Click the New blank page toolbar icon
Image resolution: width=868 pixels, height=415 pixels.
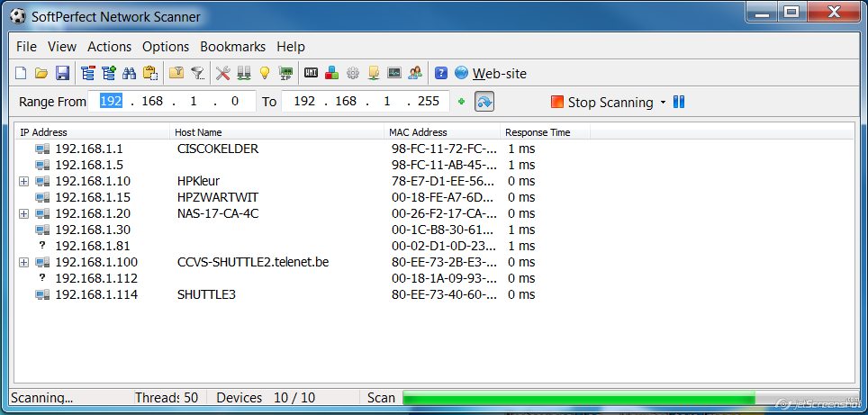tap(21, 73)
